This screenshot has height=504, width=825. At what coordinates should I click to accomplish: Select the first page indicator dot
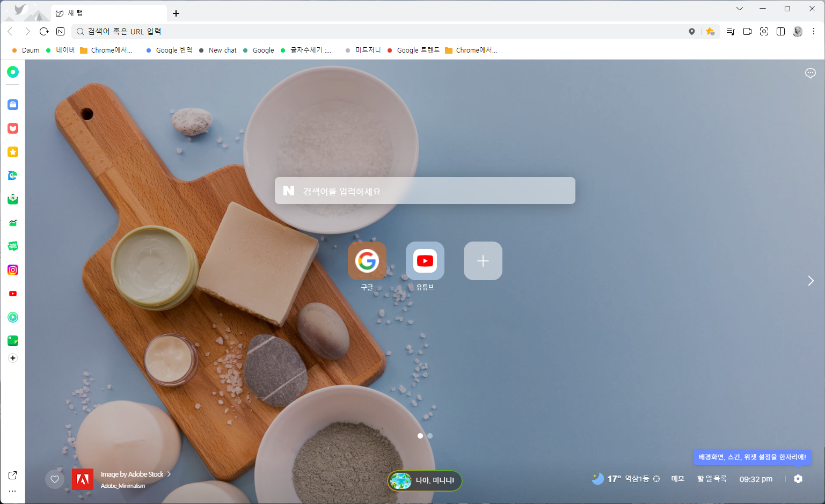[x=420, y=436]
